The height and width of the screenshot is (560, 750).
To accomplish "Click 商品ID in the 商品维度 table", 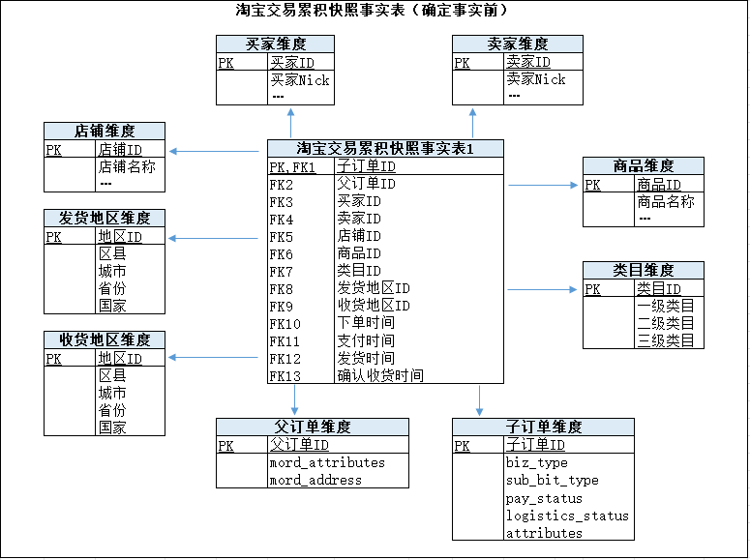I will (659, 185).
